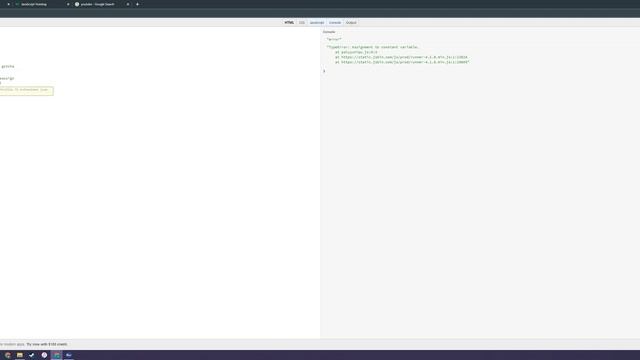The height and width of the screenshot is (360, 640).
Task: Close the JavaScript Hoisting browser tab
Action: coord(68,4)
